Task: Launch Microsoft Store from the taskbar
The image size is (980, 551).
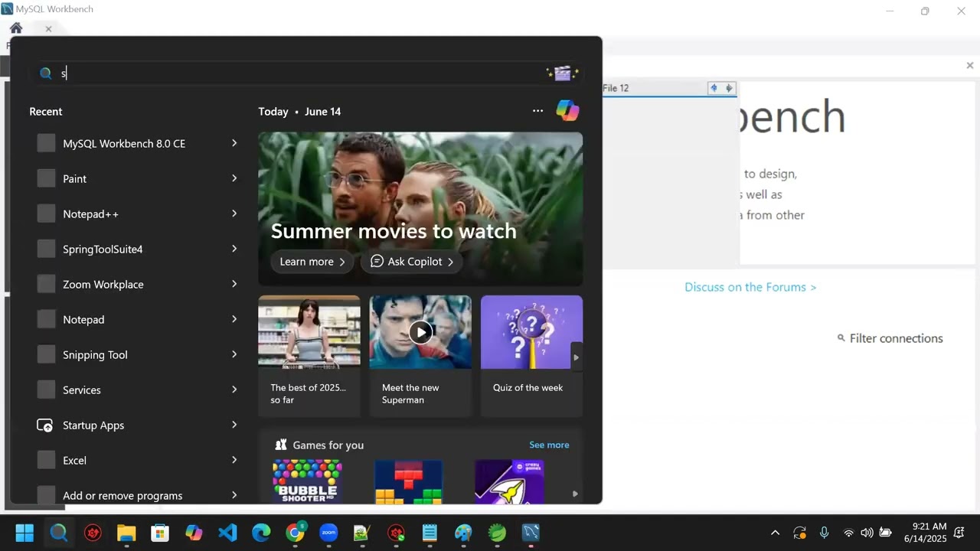Action: click(x=160, y=533)
